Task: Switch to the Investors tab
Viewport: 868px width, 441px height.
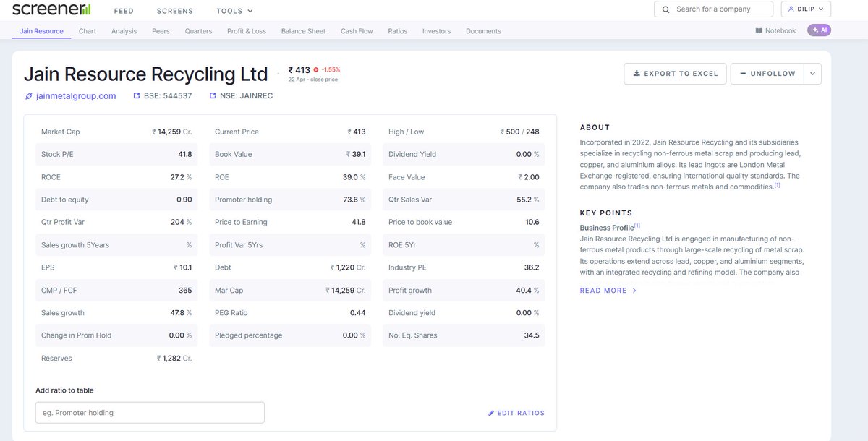Action: pos(436,31)
